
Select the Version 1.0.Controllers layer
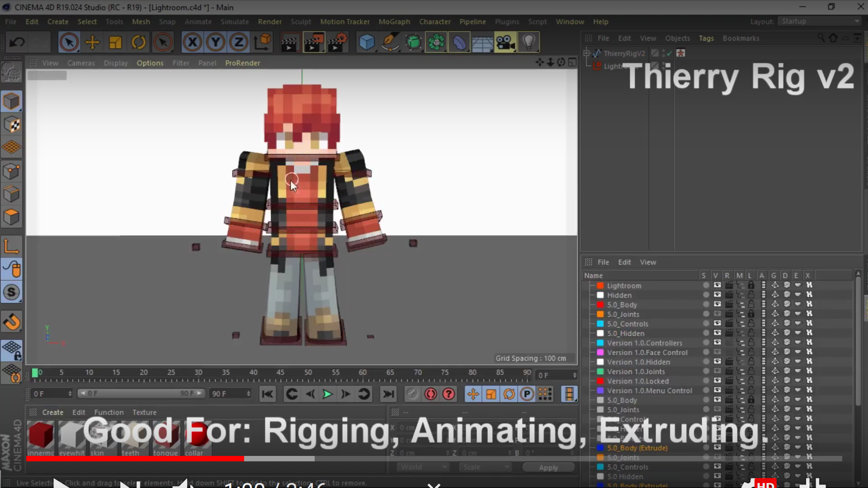point(644,343)
